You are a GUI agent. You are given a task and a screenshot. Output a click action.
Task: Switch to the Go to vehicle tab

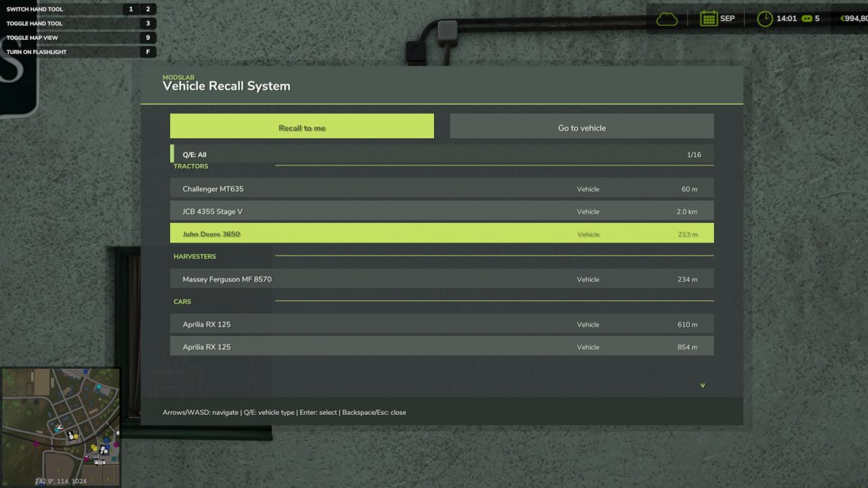(581, 126)
